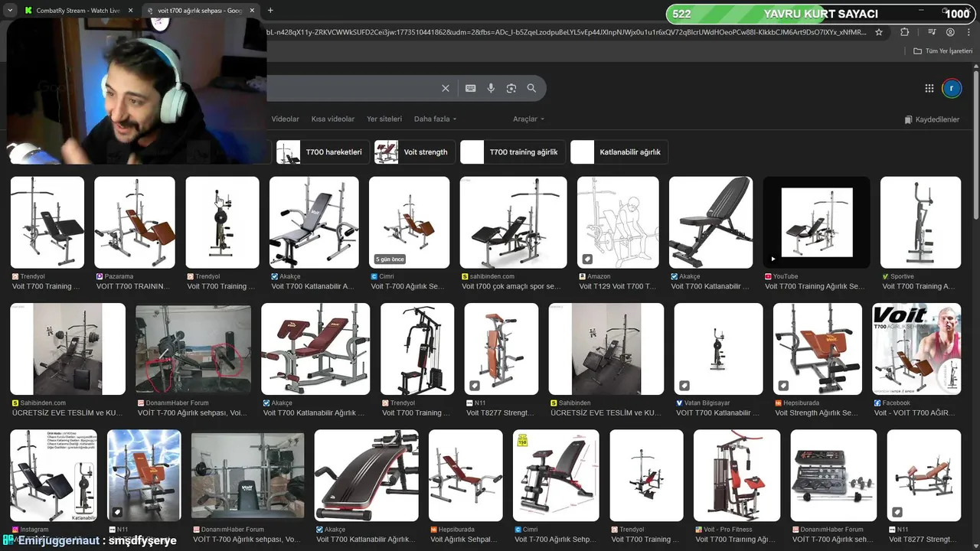This screenshot has width=980, height=551.
Task: Open the YouTube Voit T700 video thumbnail
Action: click(x=817, y=223)
